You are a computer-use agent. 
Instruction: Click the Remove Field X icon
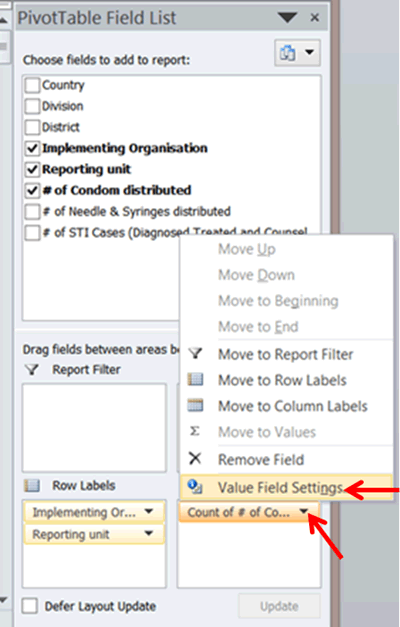[x=195, y=458]
